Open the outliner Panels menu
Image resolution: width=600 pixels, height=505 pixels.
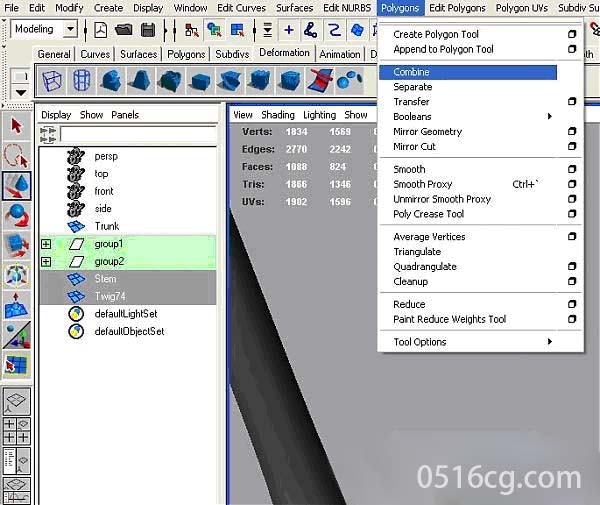click(125, 115)
